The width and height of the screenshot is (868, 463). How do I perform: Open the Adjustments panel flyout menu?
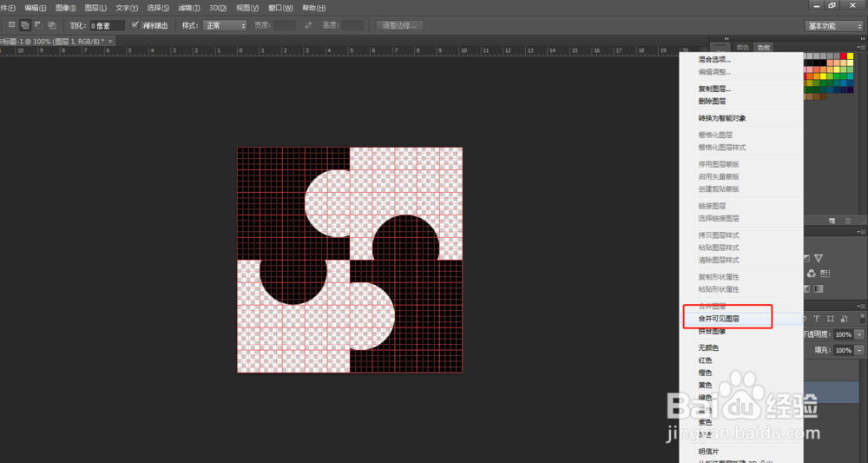pos(861,232)
